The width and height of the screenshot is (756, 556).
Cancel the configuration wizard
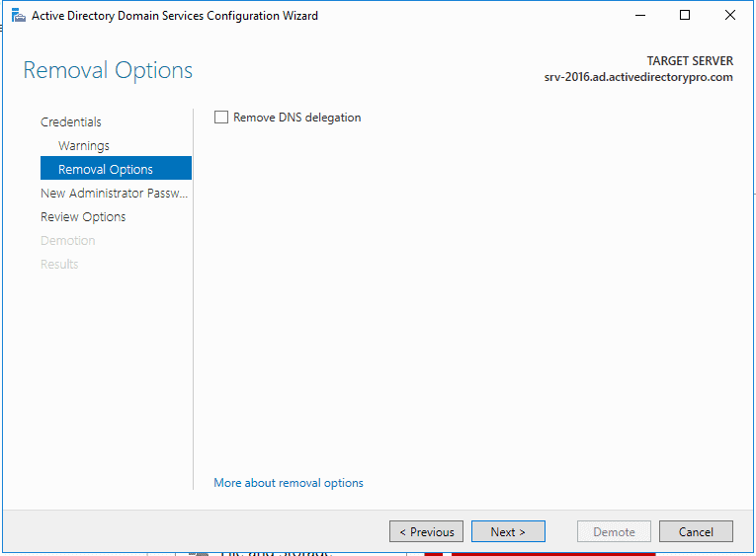point(696,531)
